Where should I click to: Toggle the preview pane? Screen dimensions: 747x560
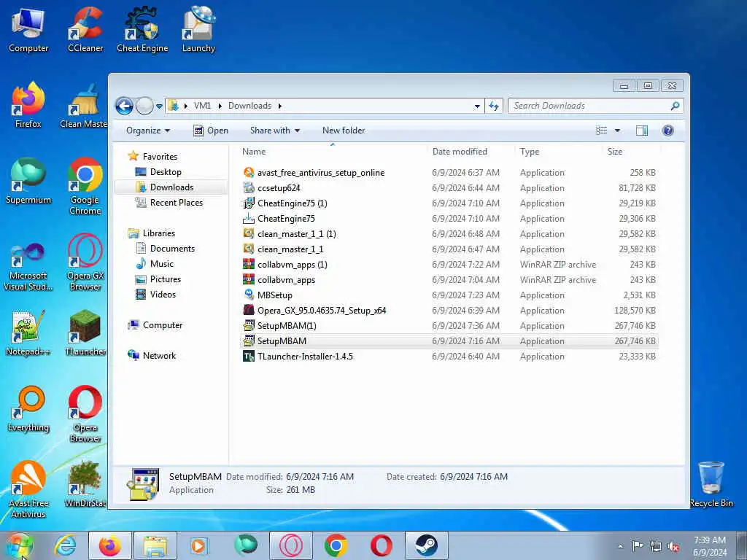point(642,131)
